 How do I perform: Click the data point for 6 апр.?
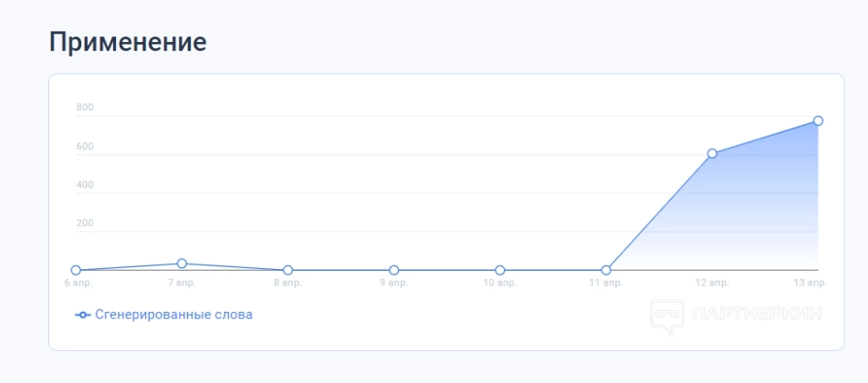[76, 270]
